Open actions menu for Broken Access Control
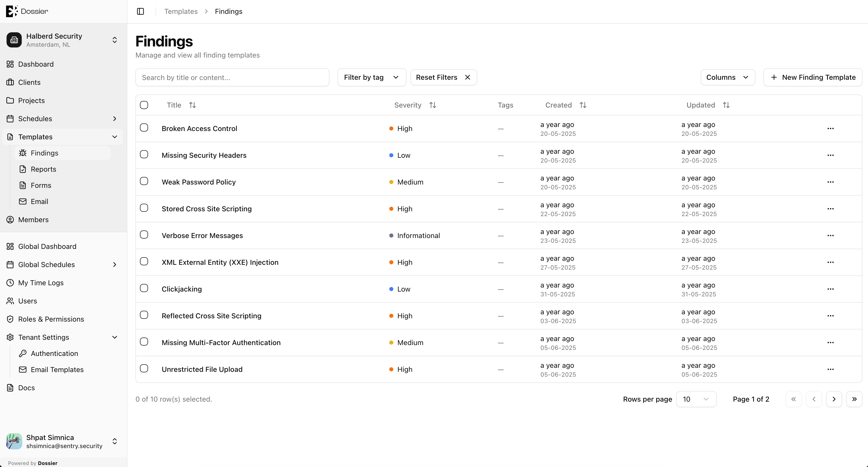The image size is (868, 467). [830, 129]
